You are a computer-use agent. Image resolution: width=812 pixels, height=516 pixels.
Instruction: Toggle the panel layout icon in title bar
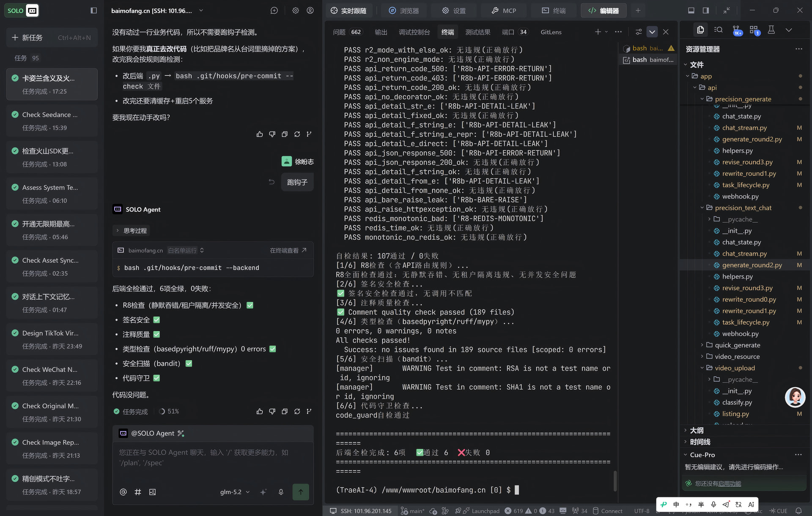[691, 11]
